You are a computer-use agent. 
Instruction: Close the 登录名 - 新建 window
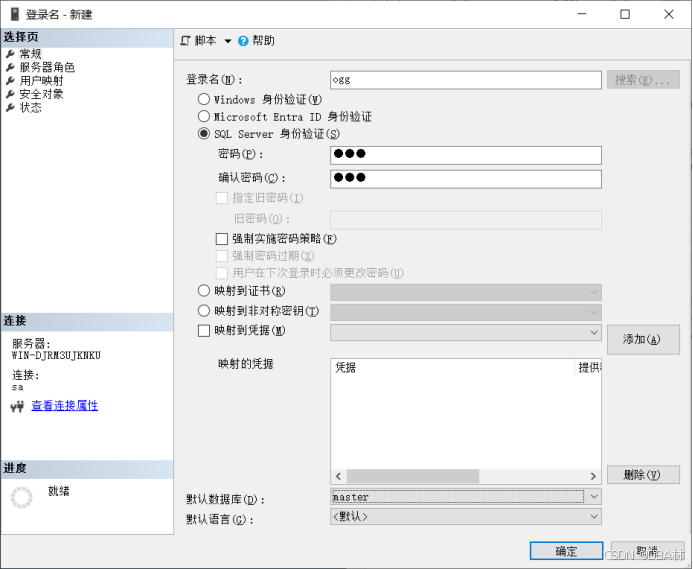(669, 14)
